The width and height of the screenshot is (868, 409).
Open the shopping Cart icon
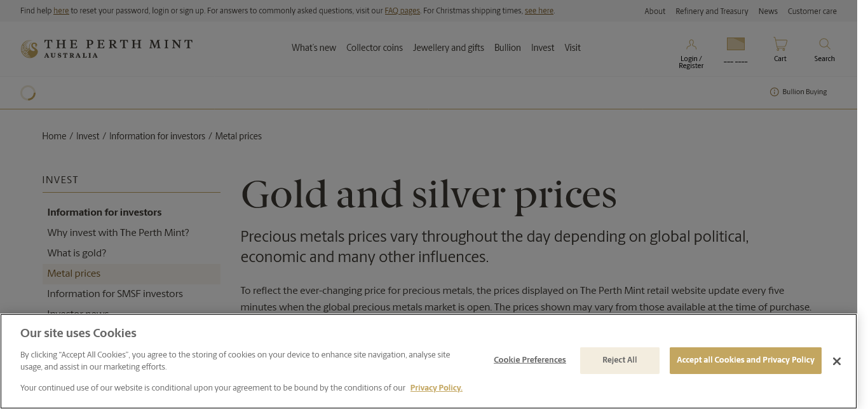pyautogui.click(x=780, y=45)
